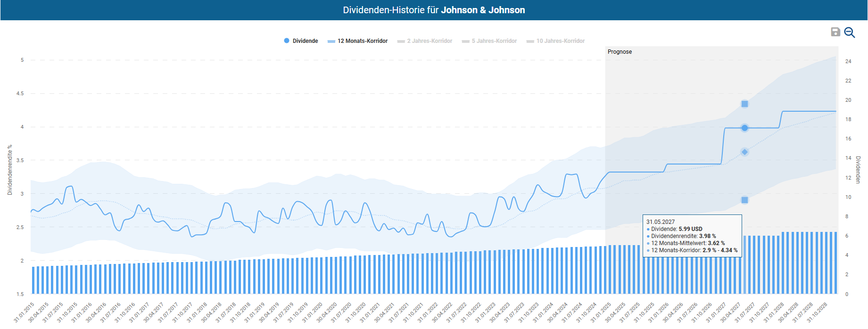The height and width of the screenshot is (329, 868).
Task: Click the diamond 12-month average marker
Action: click(x=744, y=152)
